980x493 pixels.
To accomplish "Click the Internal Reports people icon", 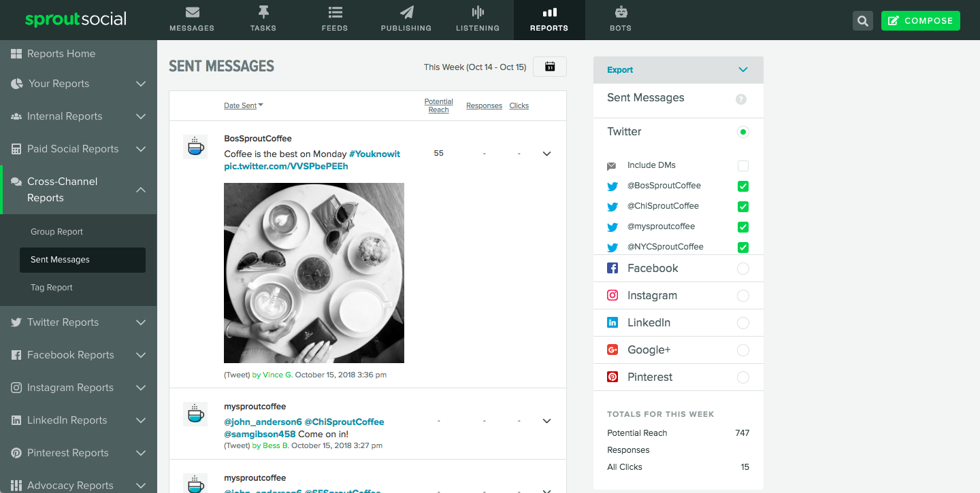I will pyautogui.click(x=16, y=116).
